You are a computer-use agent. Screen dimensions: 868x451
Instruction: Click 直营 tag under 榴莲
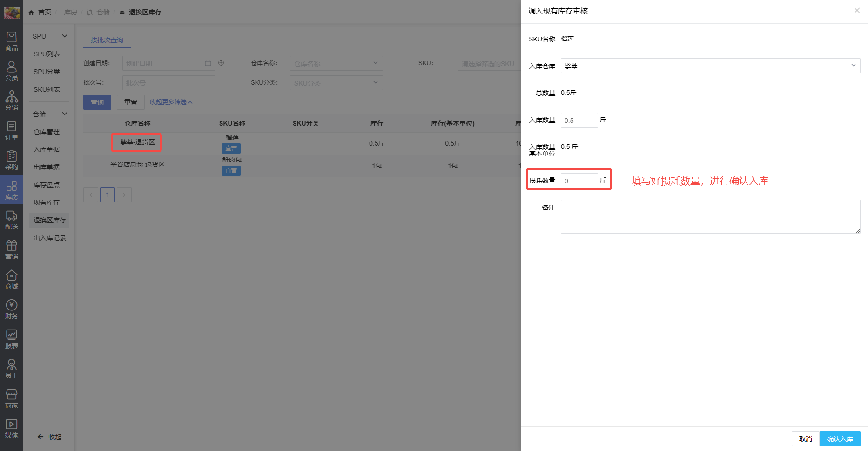click(x=231, y=148)
